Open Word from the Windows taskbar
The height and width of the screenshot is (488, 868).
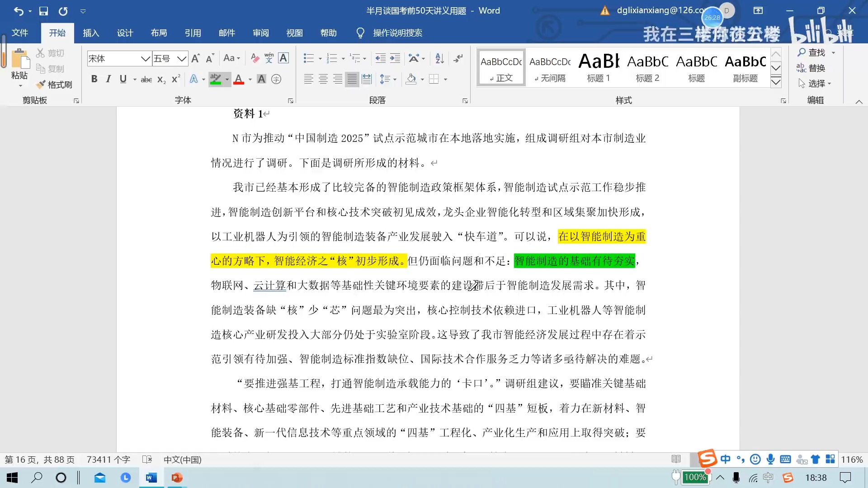(x=151, y=478)
